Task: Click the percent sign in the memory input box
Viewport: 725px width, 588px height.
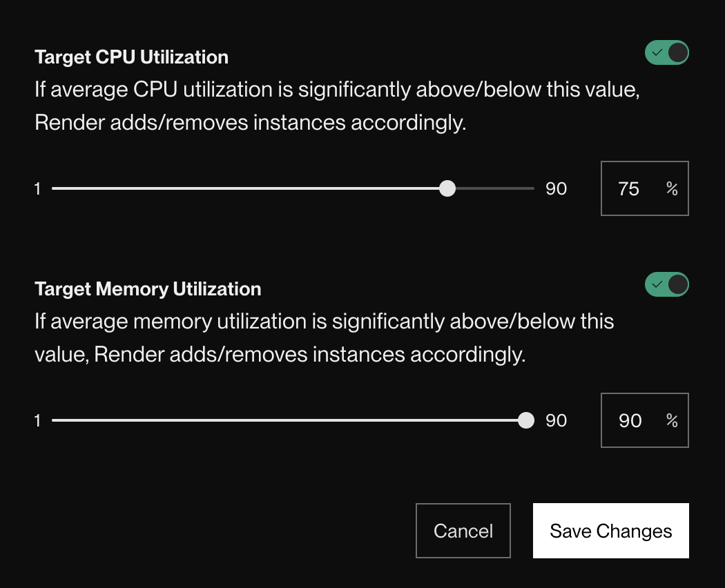Action: (671, 420)
